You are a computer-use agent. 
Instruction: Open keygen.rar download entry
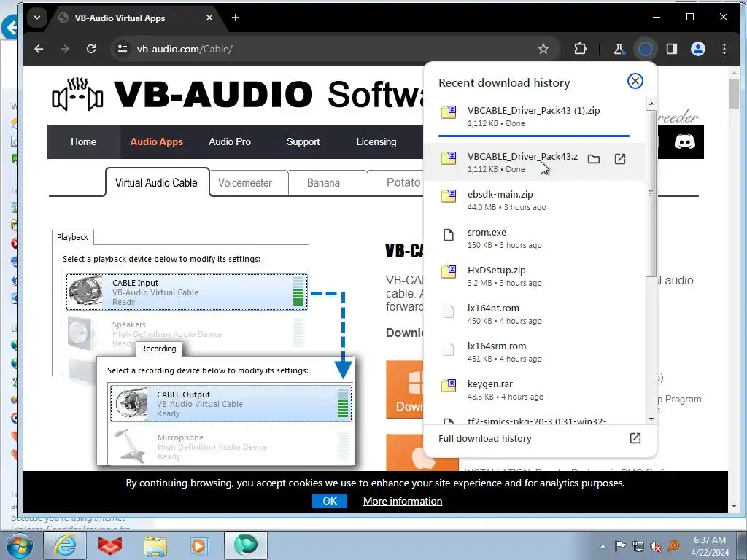point(533,389)
